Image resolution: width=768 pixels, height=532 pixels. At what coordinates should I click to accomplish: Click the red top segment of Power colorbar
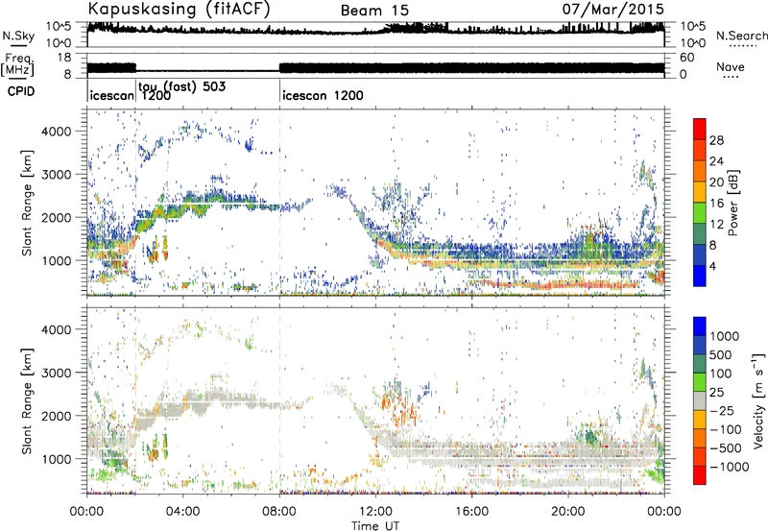click(x=700, y=129)
